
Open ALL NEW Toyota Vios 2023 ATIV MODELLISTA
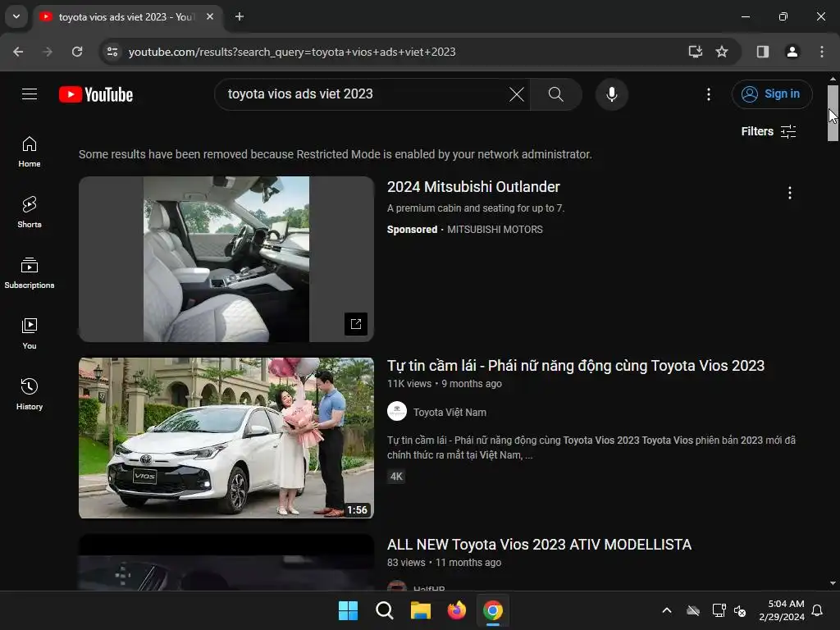click(539, 545)
